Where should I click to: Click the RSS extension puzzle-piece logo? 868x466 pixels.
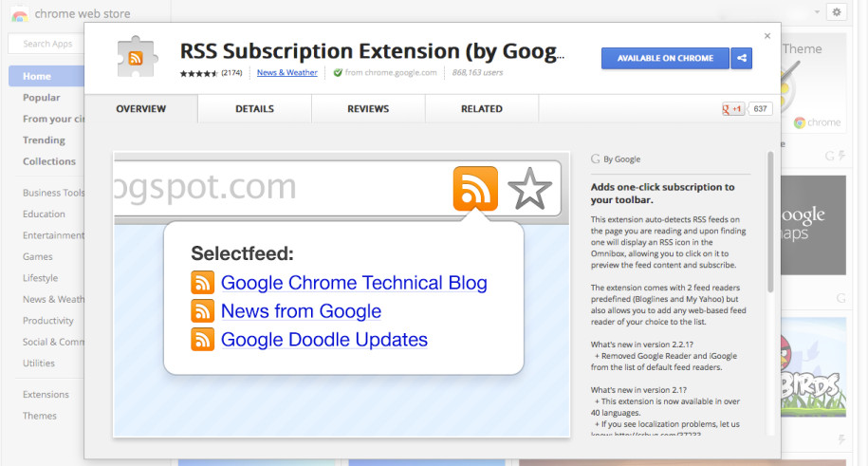click(138, 58)
